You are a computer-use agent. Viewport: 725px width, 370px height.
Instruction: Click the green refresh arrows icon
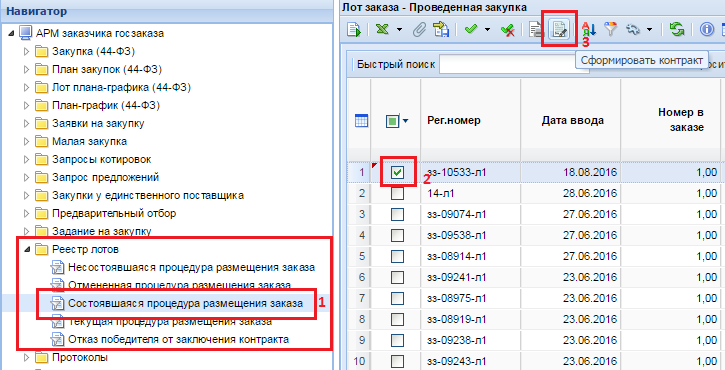click(677, 30)
